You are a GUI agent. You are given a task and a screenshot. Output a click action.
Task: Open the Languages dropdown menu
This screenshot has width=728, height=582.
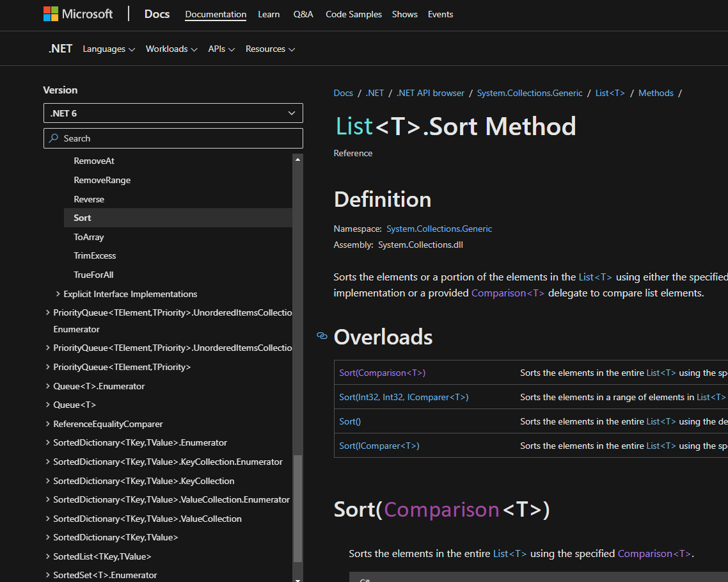(x=109, y=49)
